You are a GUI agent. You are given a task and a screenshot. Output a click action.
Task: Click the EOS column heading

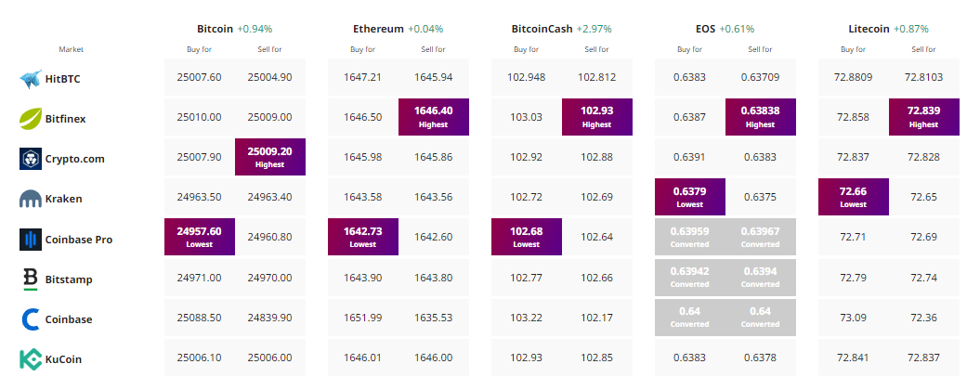pos(705,29)
